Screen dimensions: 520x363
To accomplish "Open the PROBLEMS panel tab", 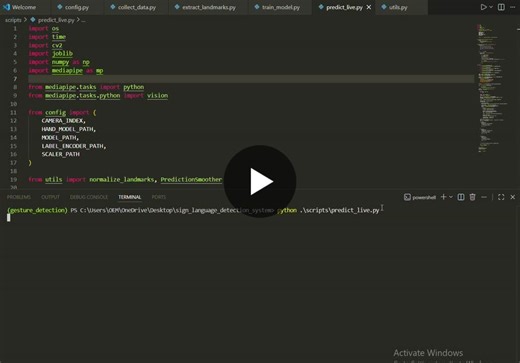I will 19,197.
